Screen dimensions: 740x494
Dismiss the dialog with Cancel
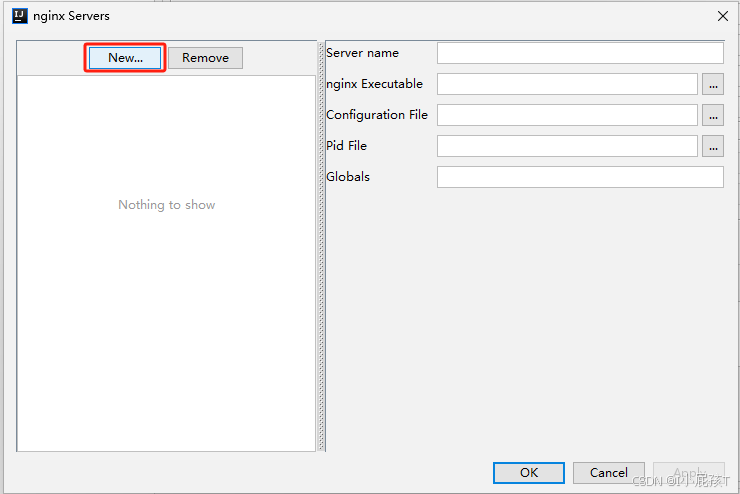point(609,472)
